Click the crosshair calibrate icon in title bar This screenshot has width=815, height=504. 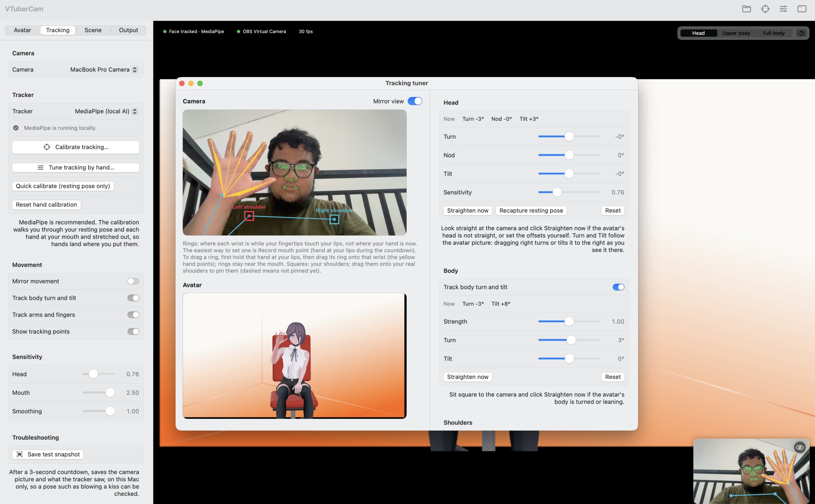tap(765, 9)
